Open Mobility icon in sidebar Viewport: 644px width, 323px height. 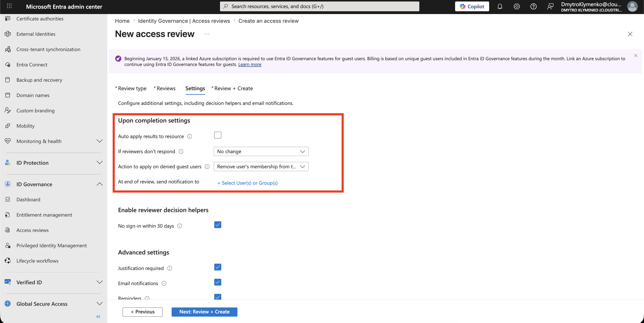[8, 126]
